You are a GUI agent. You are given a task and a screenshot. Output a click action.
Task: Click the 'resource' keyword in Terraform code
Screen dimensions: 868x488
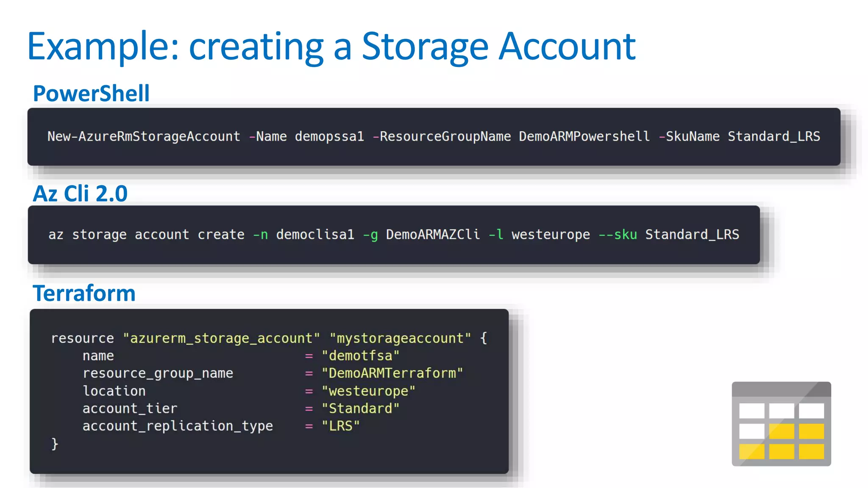83,338
